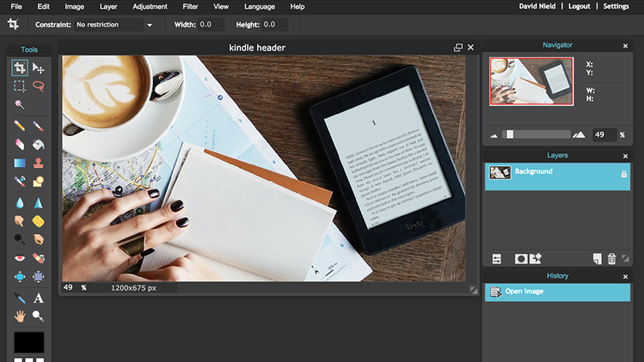Open the Filter menu
Image resolution: width=644 pixels, height=362 pixels.
(x=190, y=6)
